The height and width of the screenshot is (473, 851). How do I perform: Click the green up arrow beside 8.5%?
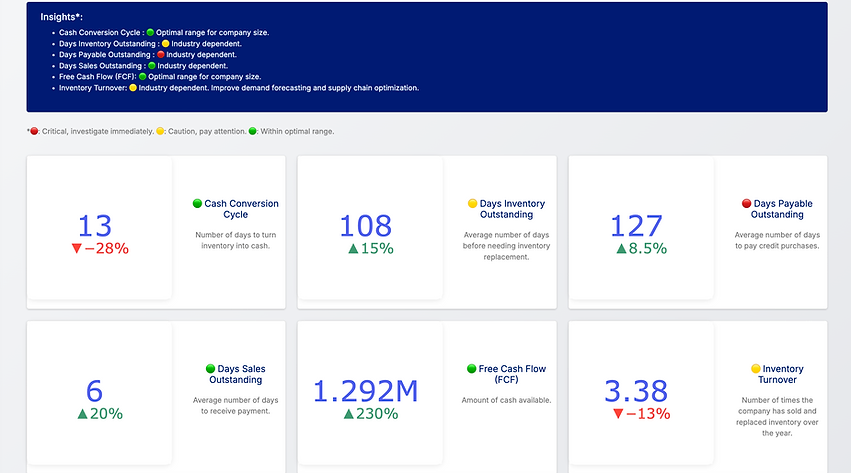[621, 249]
